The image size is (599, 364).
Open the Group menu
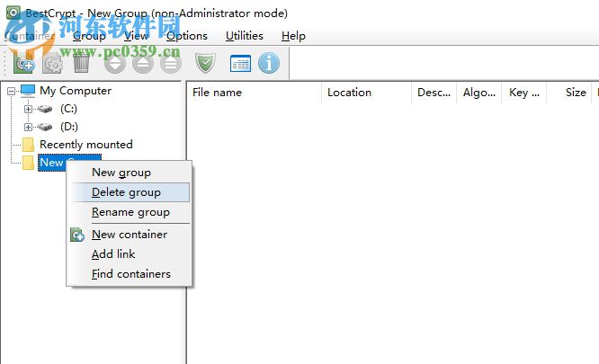[89, 36]
